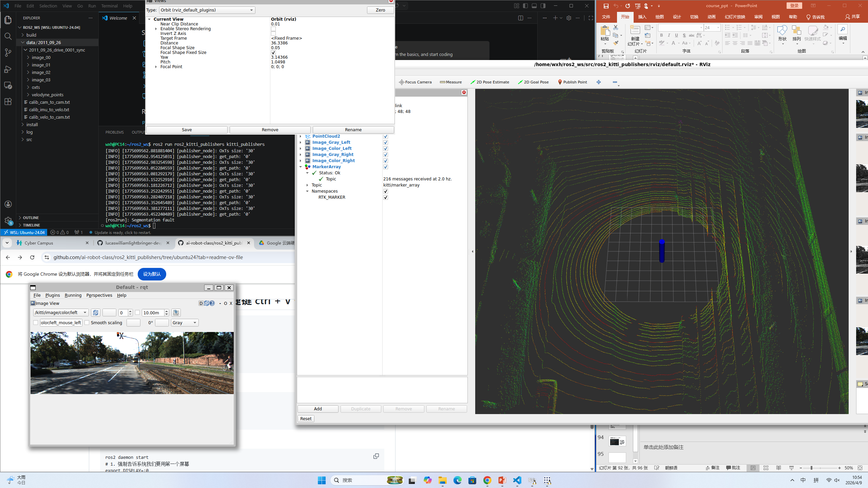This screenshot has height=488, width=868.
Task: Select Focus Camera tool in RViz
Action: point(415,82)
